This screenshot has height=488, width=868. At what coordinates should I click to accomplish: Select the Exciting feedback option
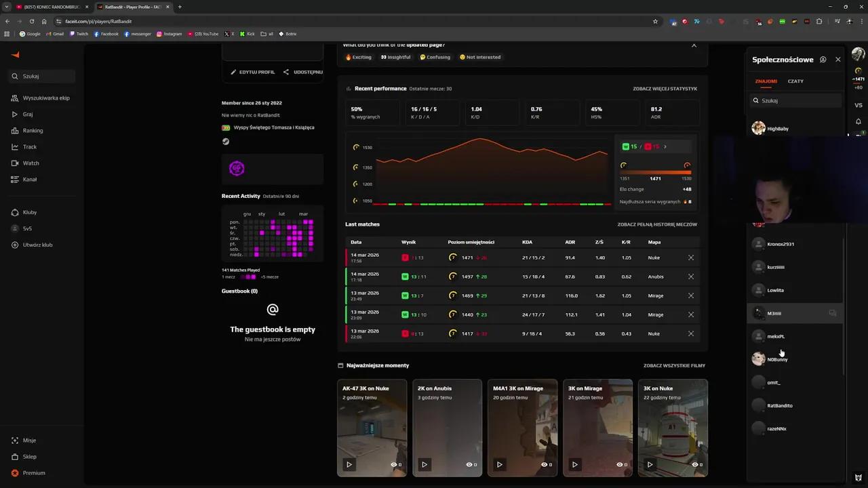[359, 57]
